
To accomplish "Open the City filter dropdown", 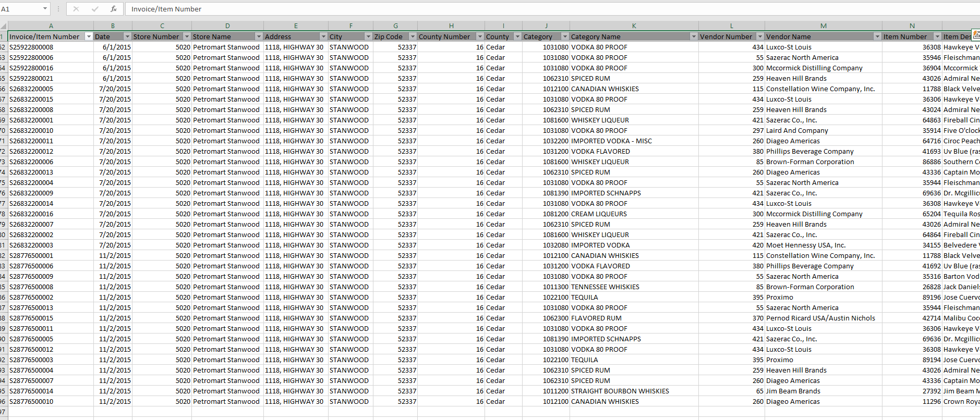I will 368,36.
